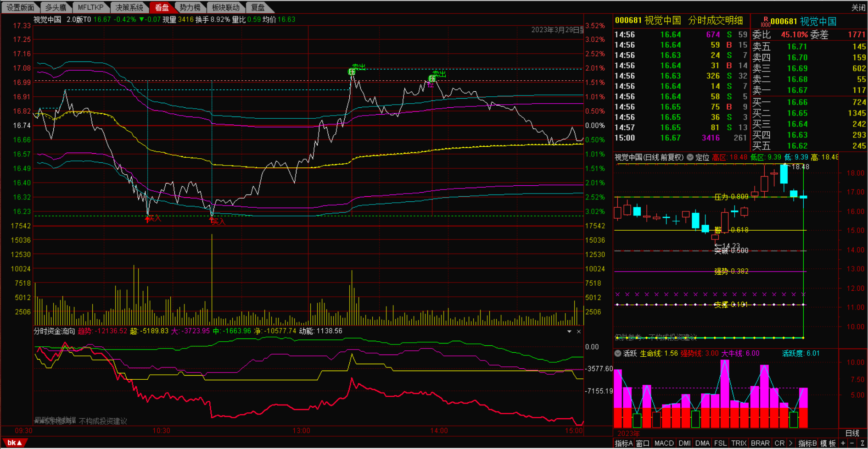Click the bk logo icon at bottom-left
The width and height of the screenshot is (868, 449).
(x=14, y=443)
